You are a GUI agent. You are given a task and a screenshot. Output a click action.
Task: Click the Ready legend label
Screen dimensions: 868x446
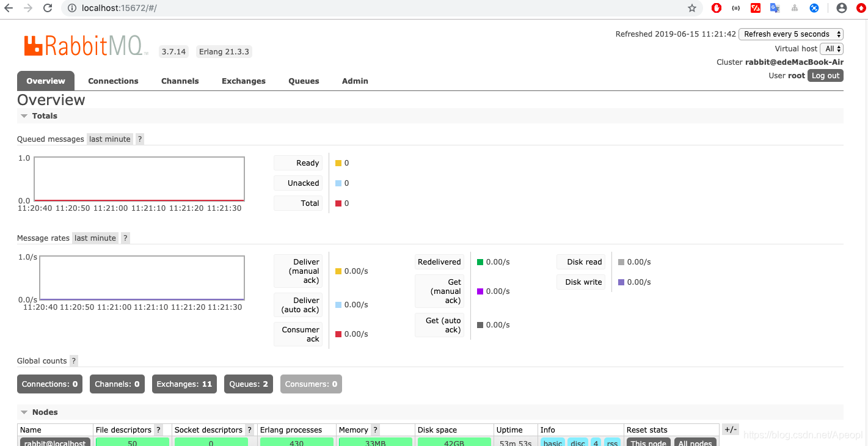coord(298,163)
